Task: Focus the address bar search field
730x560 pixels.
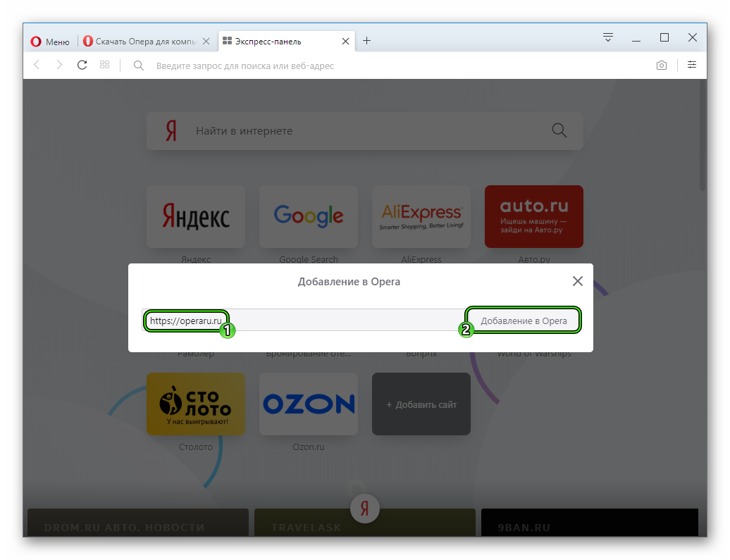Action: click(391, 66)
